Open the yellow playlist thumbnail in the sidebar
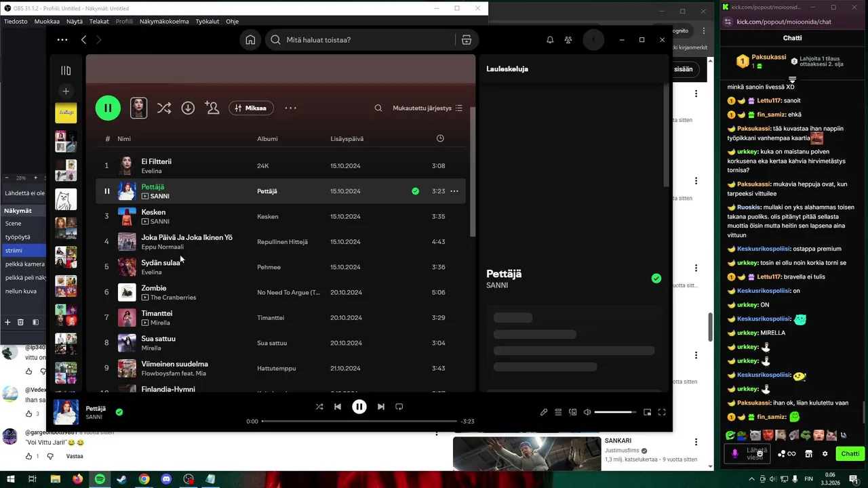This screenshot has height=488, width=868. [66, 113]
